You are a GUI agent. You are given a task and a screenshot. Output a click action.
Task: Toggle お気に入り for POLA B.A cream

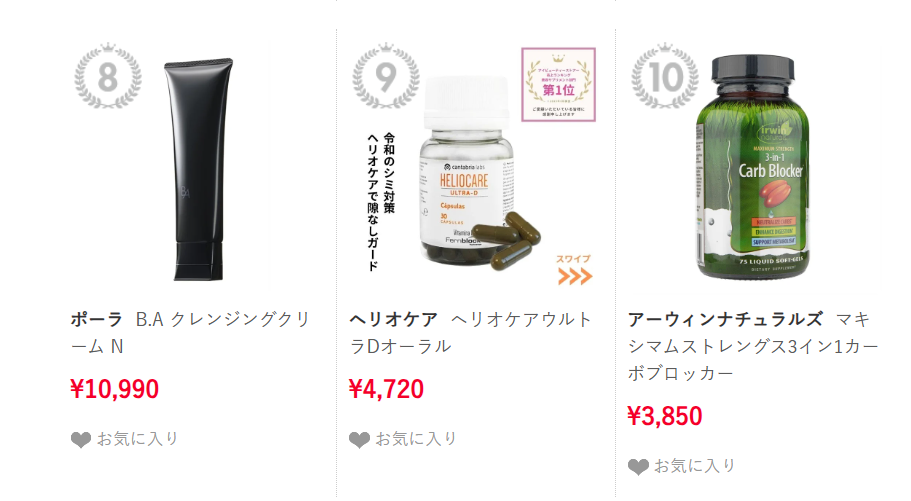pyautogui.click(x=124, y=439)
